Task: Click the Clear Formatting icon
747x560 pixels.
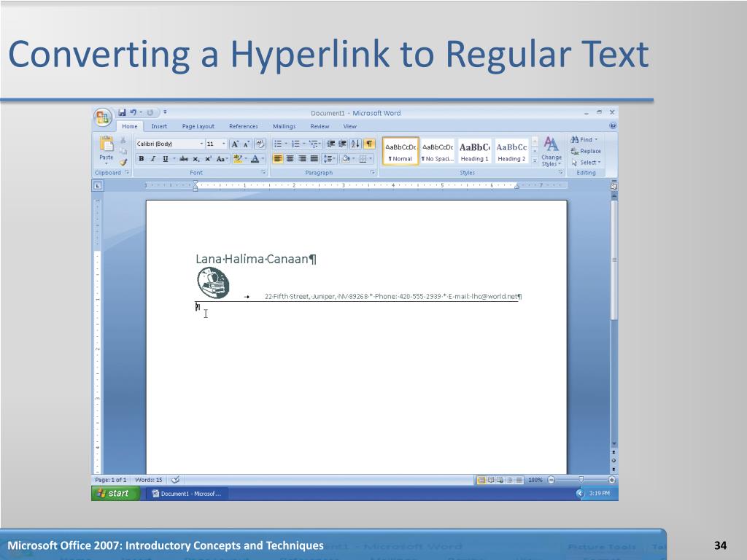Action: pyautogui.click(x=260, y=144)
